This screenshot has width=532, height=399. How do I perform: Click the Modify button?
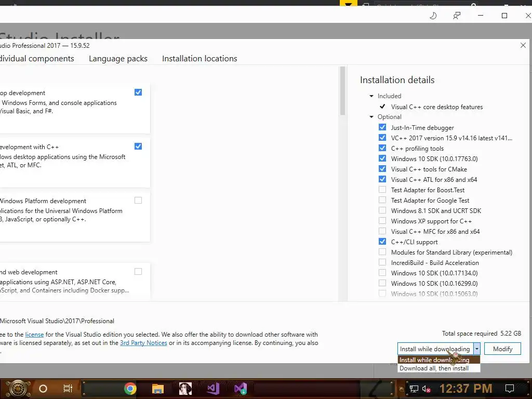[x=502, y=349]
